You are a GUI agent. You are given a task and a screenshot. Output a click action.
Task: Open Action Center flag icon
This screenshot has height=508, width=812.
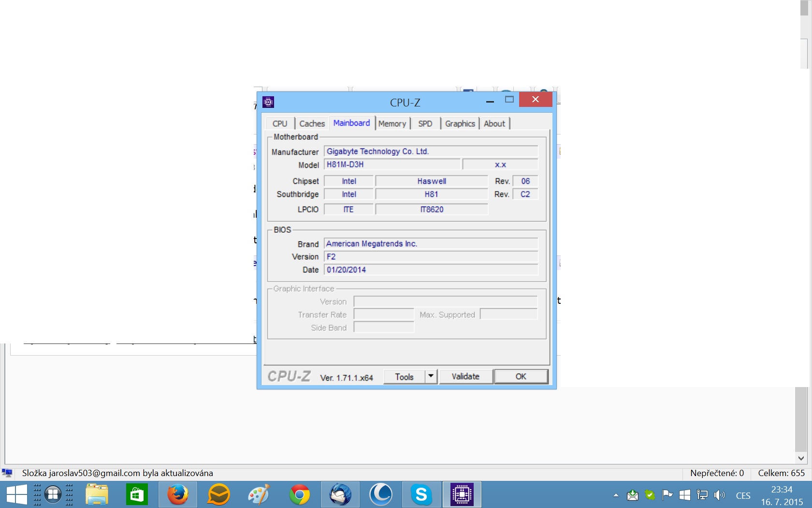pos(667,495)
